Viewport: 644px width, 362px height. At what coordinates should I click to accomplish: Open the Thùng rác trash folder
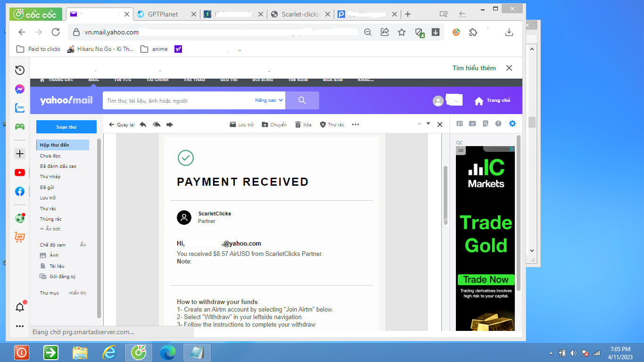coord(51,219)
